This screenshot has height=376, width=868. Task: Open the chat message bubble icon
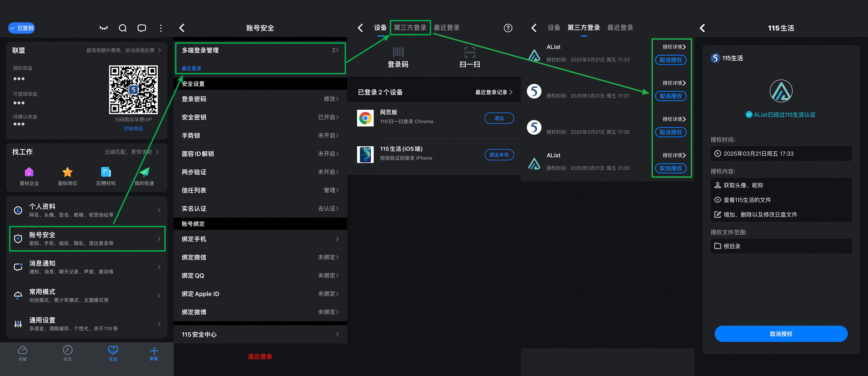tap(142, 28)
